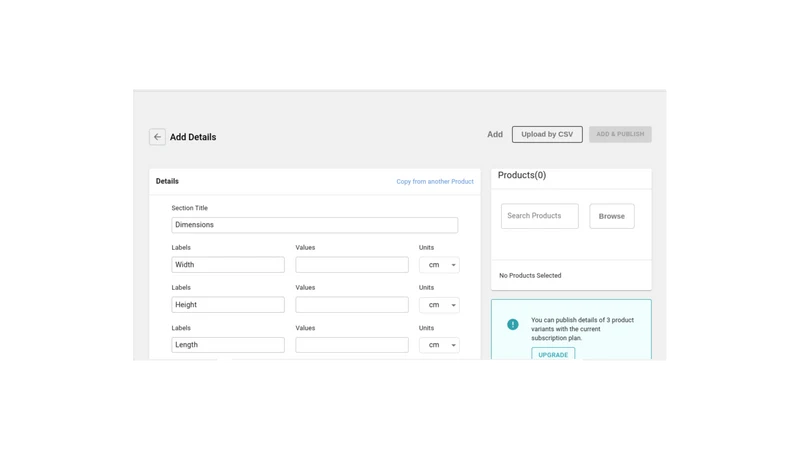This screenshot has height=450, width=800.
Task: Click the info icon in upgrade notice
Action: tap(513, 324)
